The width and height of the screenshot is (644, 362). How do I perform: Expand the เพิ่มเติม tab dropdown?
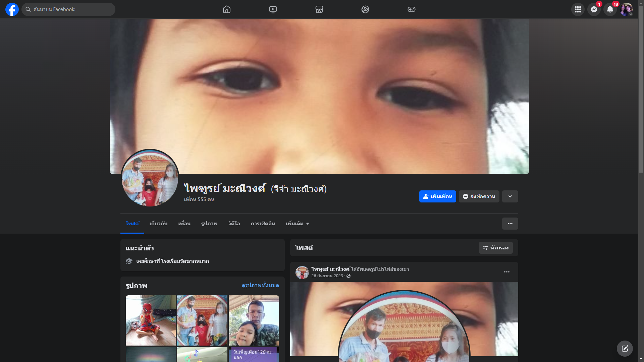pyautogui.click(x=297, y=224)
